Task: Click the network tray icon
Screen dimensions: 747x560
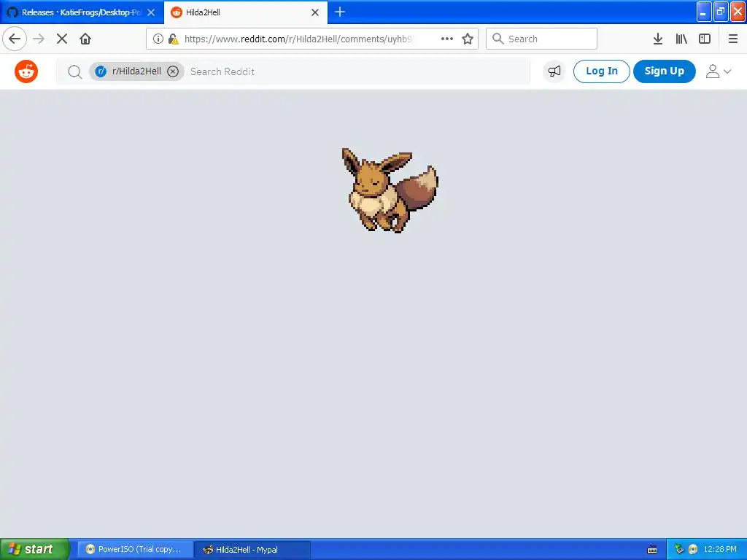Action: (x=679, y=549)
